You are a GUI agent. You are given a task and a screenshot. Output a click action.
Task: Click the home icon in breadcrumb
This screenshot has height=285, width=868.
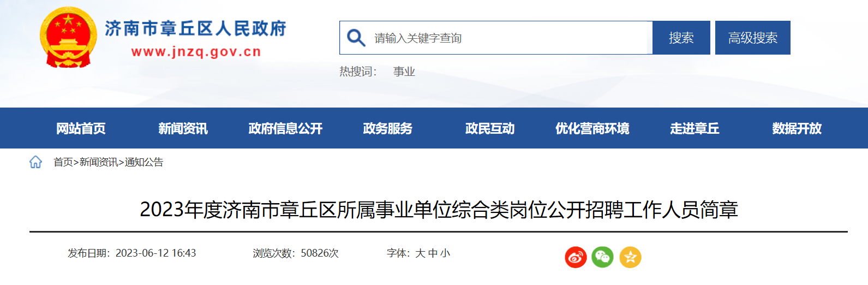tap(35, 162)
